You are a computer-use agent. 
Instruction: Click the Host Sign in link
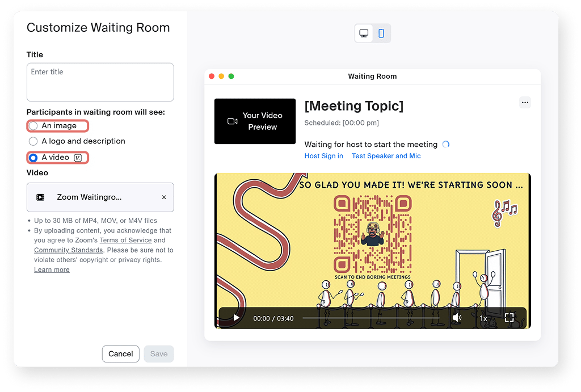coord(324,156)
